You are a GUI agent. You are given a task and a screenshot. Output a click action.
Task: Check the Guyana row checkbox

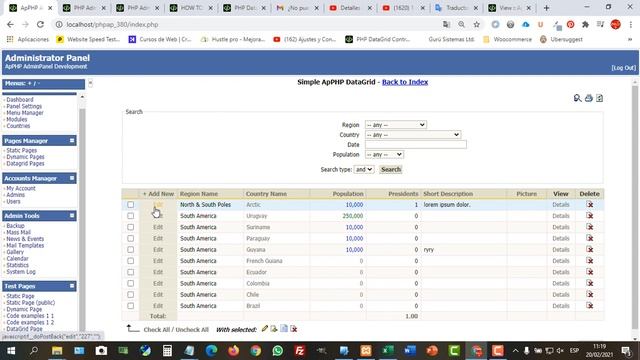tap(130, 249)
